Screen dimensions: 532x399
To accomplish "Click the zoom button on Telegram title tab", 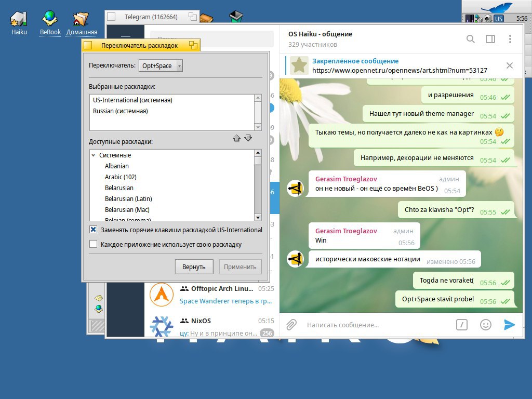I will (x=193, y=17).
